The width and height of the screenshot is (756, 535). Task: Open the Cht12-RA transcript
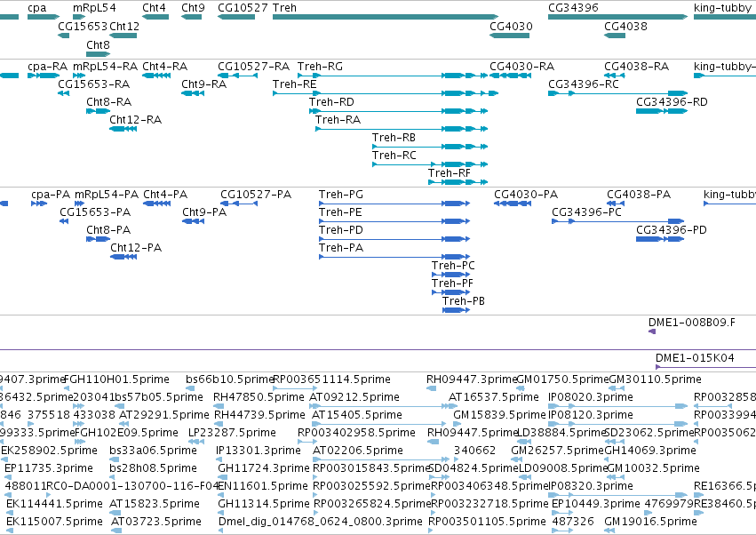[123, 129]
